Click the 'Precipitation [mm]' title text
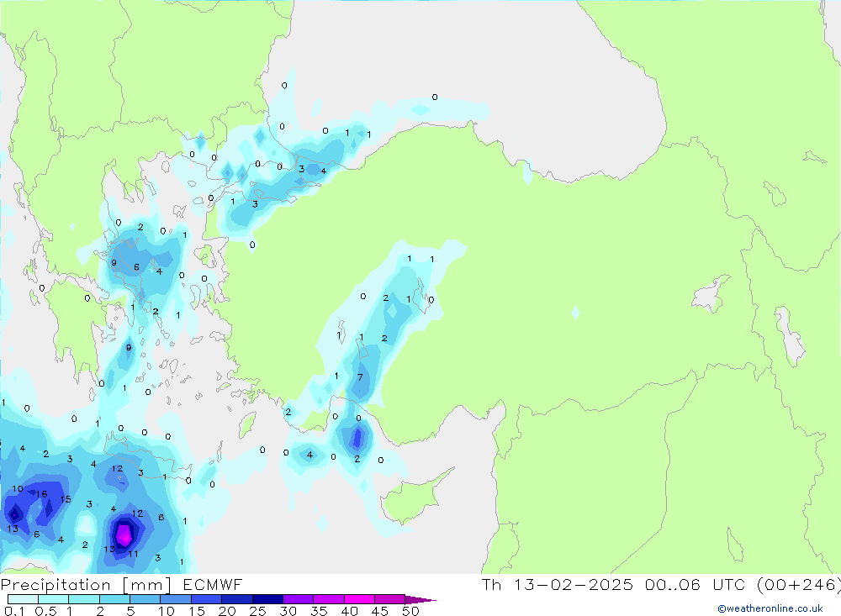The height and width of the screenshot is (616, 841). pos(86,585)
